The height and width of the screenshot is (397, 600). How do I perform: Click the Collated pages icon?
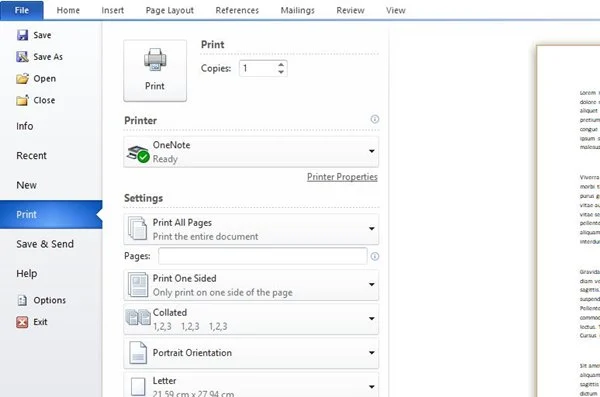138,317
